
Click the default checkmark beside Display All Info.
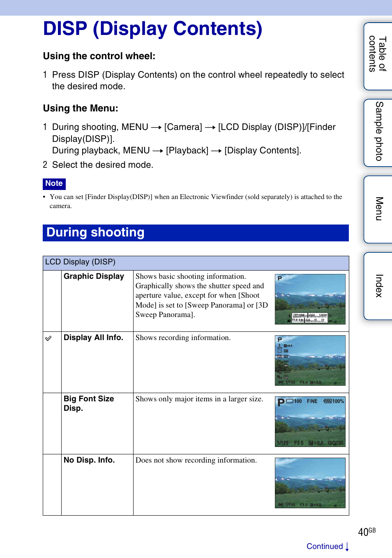pos(48,338)
